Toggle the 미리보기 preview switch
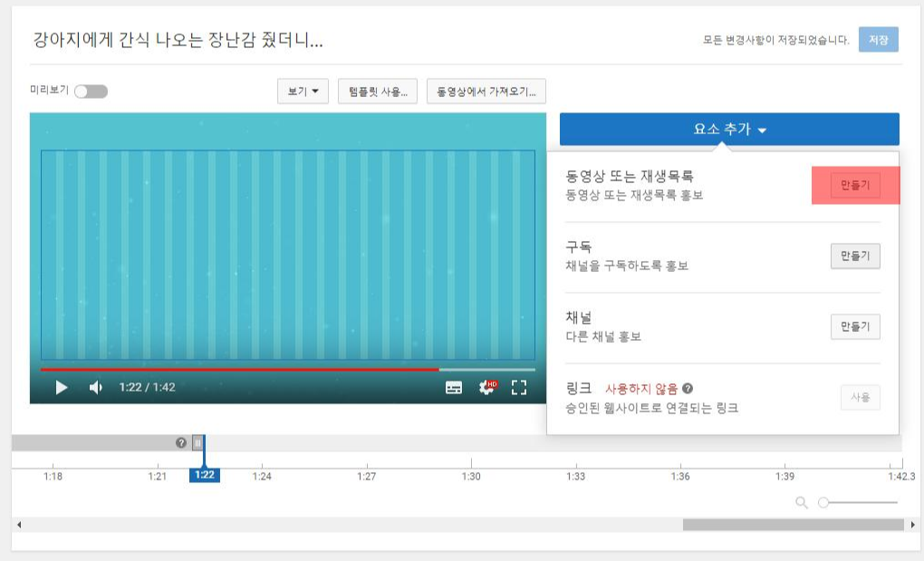The image size is (924, 561). 91,92
